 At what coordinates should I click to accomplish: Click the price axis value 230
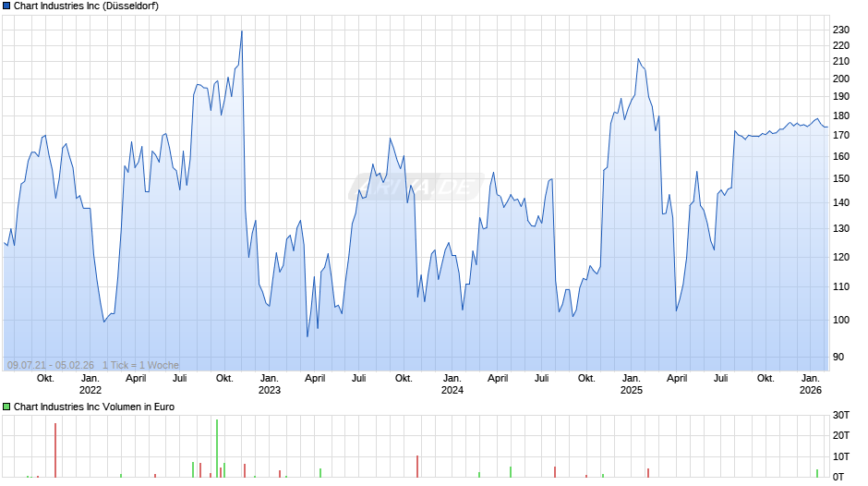841,30
